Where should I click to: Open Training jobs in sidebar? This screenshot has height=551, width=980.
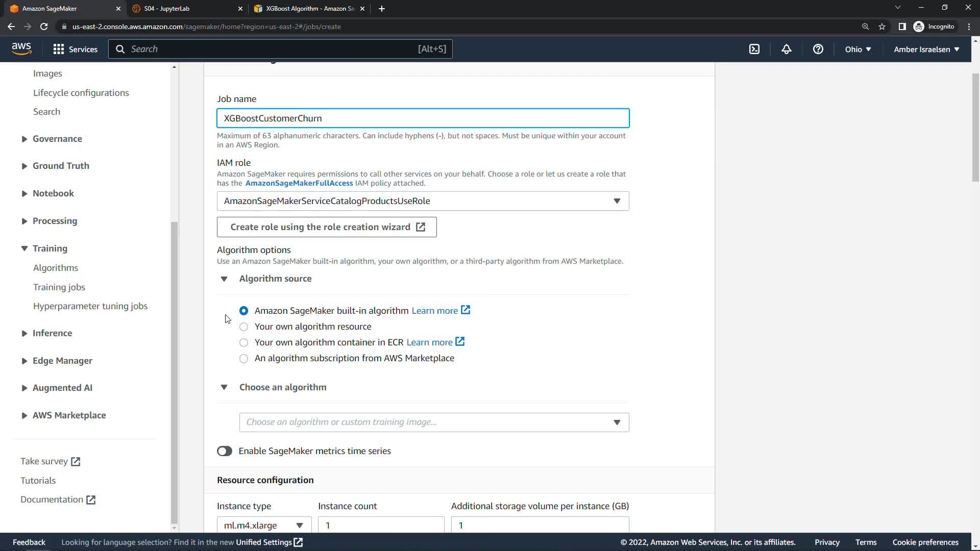coord(59,287)
